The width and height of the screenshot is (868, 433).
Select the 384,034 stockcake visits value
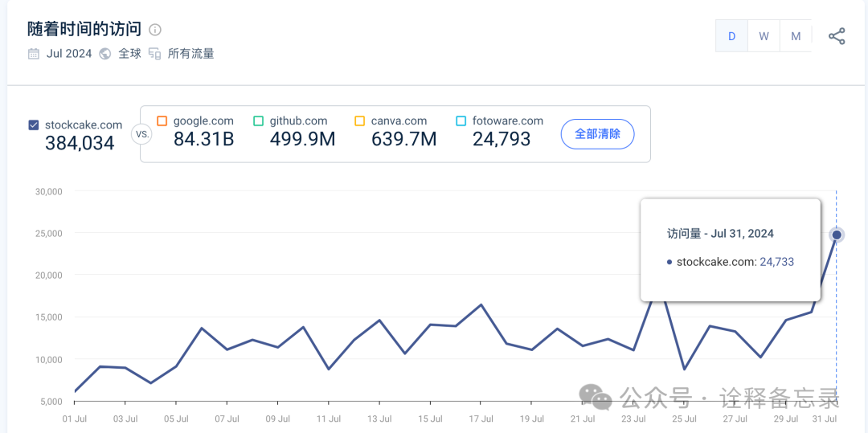[x=80, y=143]
